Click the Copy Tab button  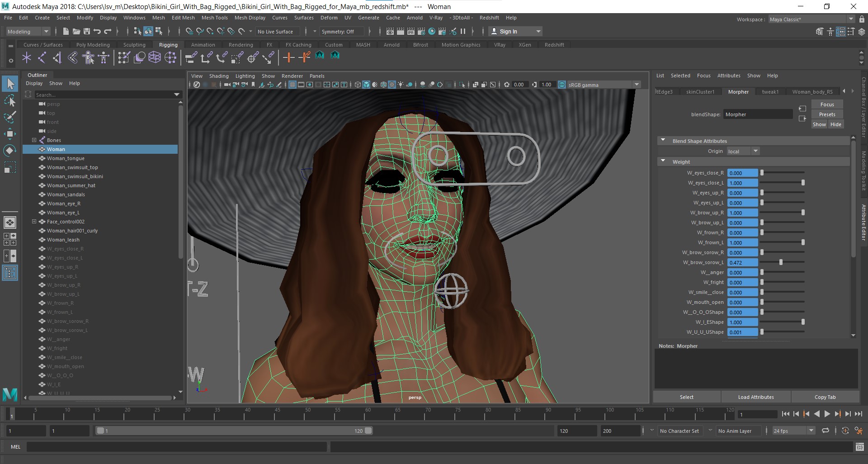pyautogui.click(x=825, y=397)
